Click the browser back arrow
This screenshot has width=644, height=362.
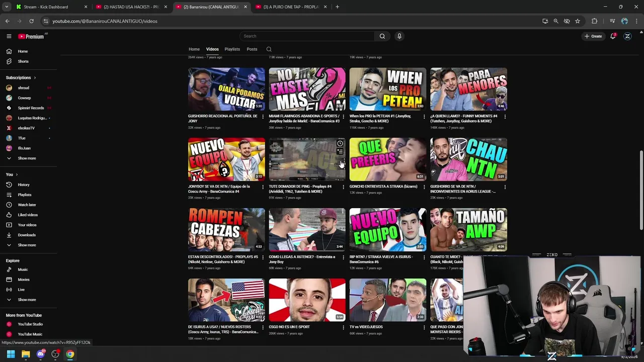(8, 21)
